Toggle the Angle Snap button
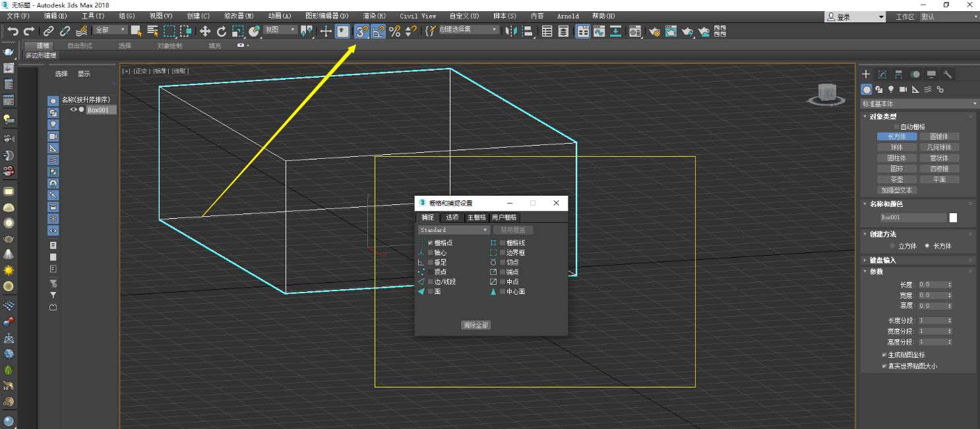The width and height of the screenshot is (980, 429). point(379,31)
